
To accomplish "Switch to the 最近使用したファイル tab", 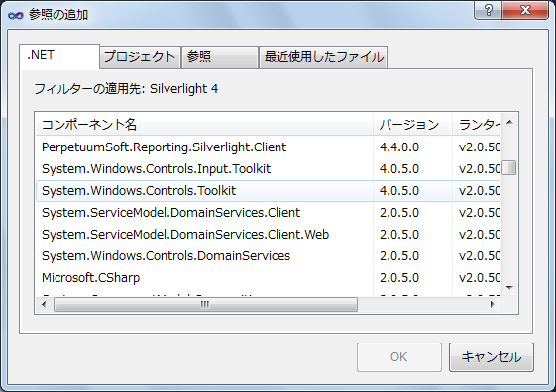I will click(323, 57).
